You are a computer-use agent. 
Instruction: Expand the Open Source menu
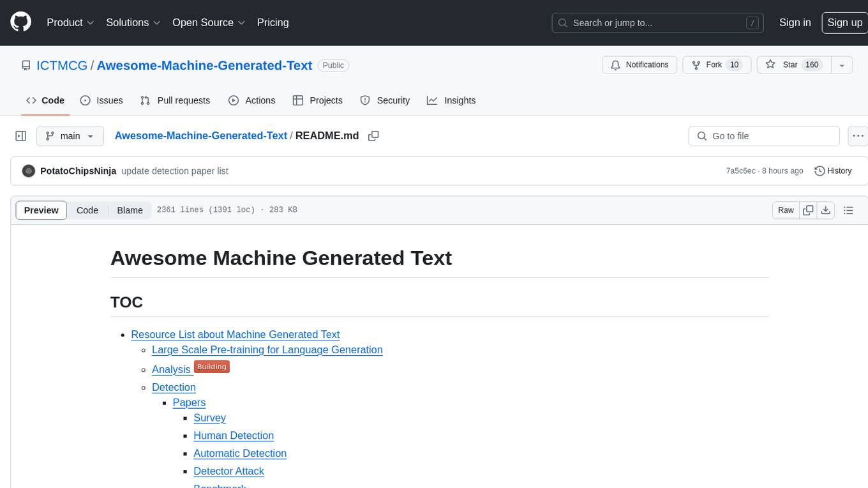209,22
